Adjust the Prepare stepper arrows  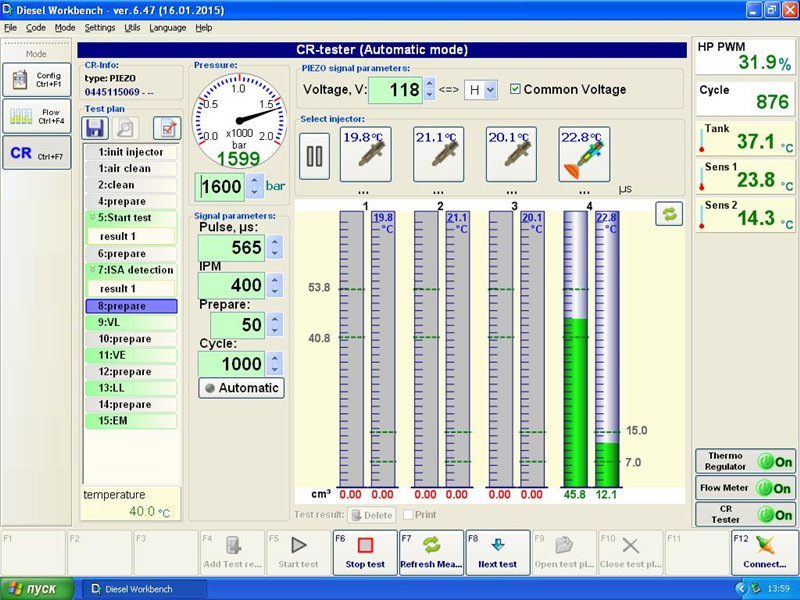tap(274, 324)
